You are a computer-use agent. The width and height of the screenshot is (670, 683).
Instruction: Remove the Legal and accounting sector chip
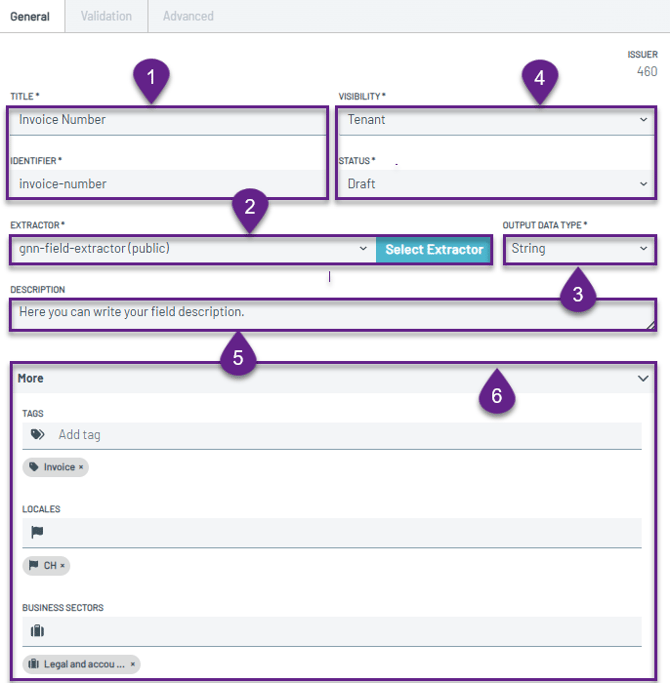pyautogui.click(x=132, y=663)
